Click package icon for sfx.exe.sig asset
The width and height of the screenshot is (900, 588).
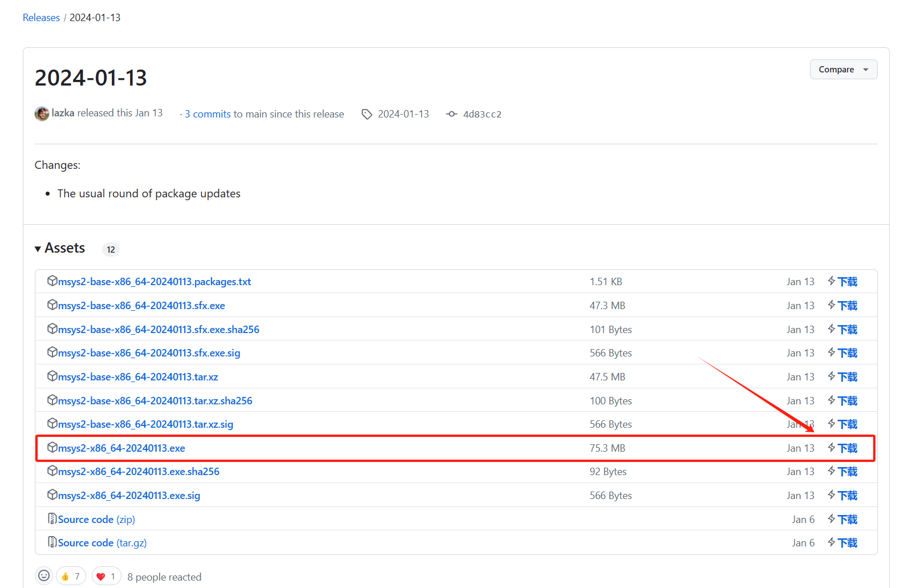pos(52,352)
